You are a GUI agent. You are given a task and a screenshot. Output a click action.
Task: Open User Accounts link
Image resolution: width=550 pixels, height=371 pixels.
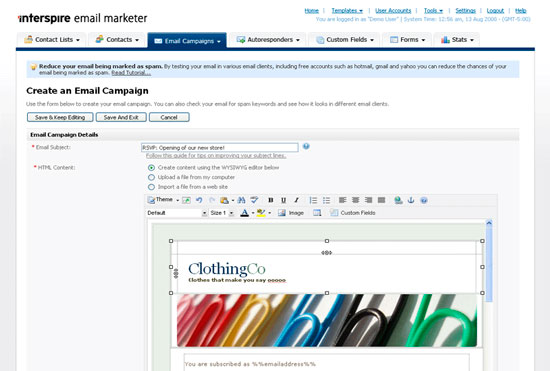pos(393,11)
